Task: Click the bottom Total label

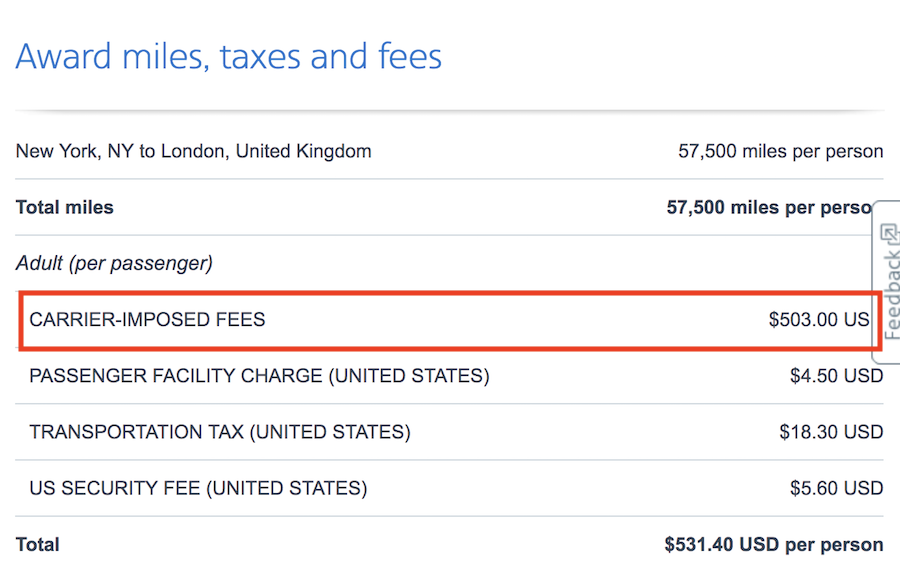Action: 38,544
